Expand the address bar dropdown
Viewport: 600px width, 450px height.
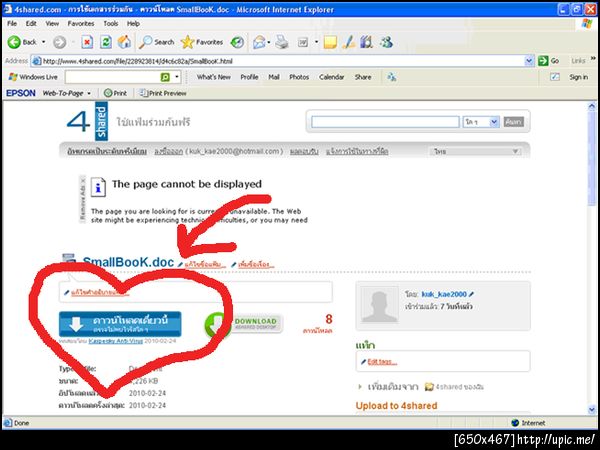coord(529,61)
